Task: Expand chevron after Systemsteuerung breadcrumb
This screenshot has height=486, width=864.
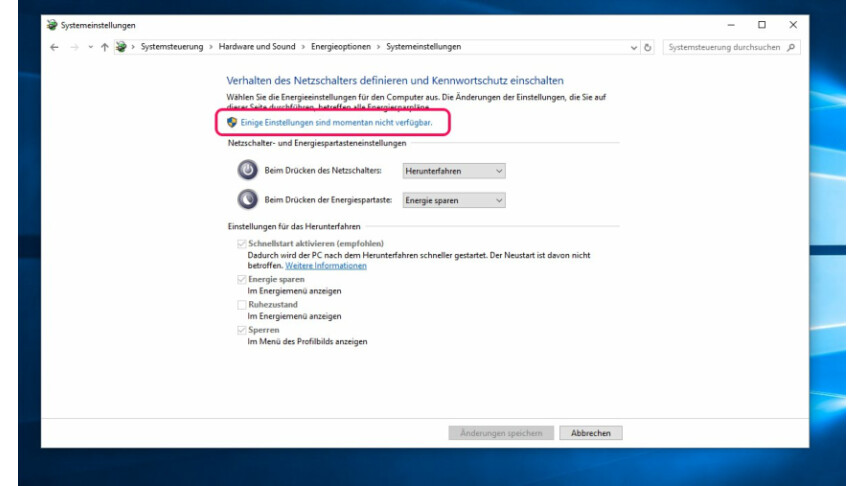Action: [x=211, y=47]
